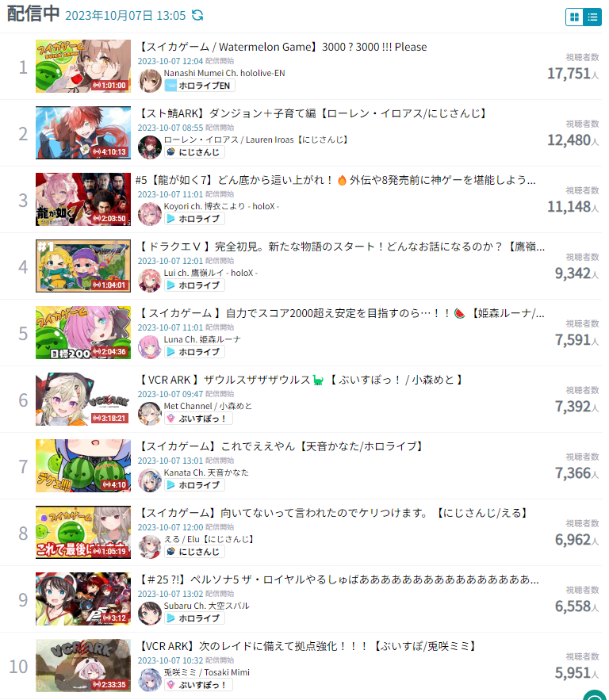
Task: Click ぶいすぽっ！ tag under Met Channel
Action: pos(198,419)
